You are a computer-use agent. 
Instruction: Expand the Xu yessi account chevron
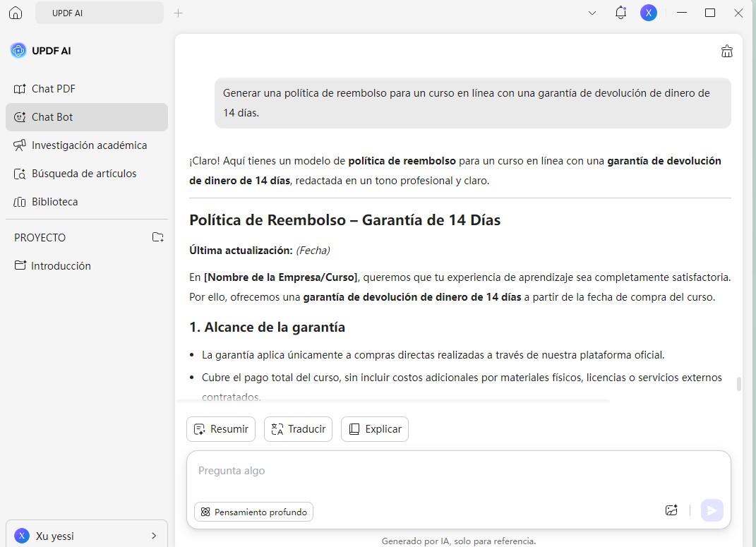tap(154, 536)
